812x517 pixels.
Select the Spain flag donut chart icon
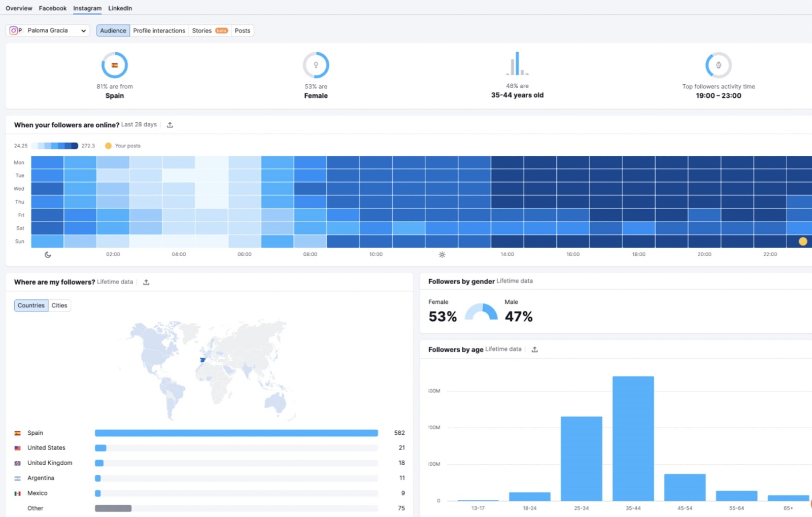coord(115,64)
